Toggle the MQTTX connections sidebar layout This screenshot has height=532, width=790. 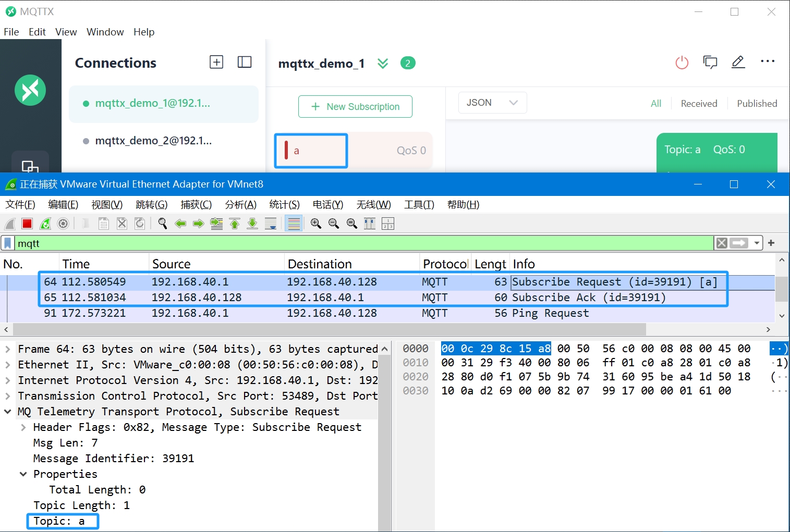click(245, 62)
